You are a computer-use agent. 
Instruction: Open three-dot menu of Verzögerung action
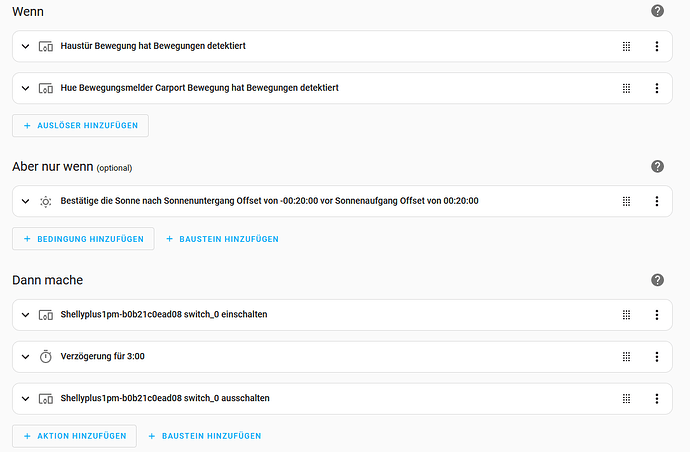[657, 356]
